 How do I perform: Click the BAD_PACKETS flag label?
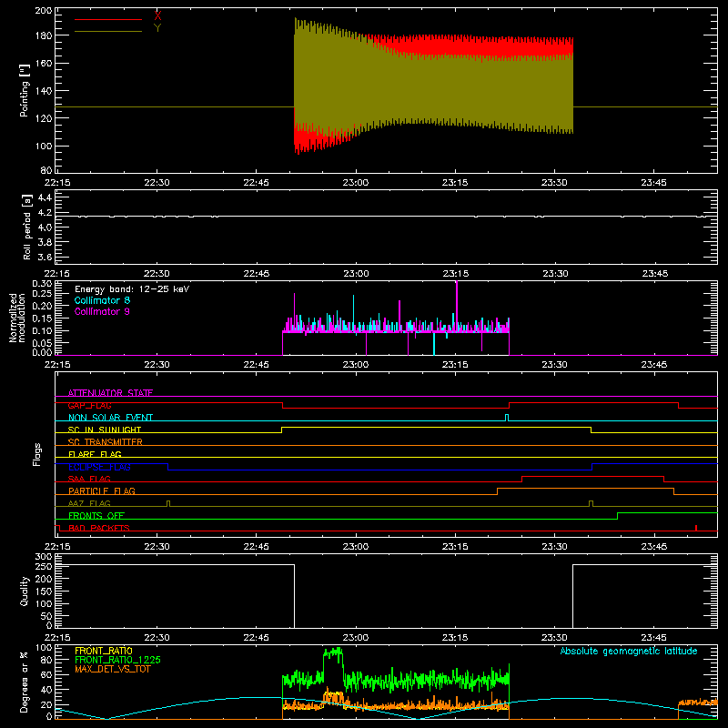click(x=99, y=528)
